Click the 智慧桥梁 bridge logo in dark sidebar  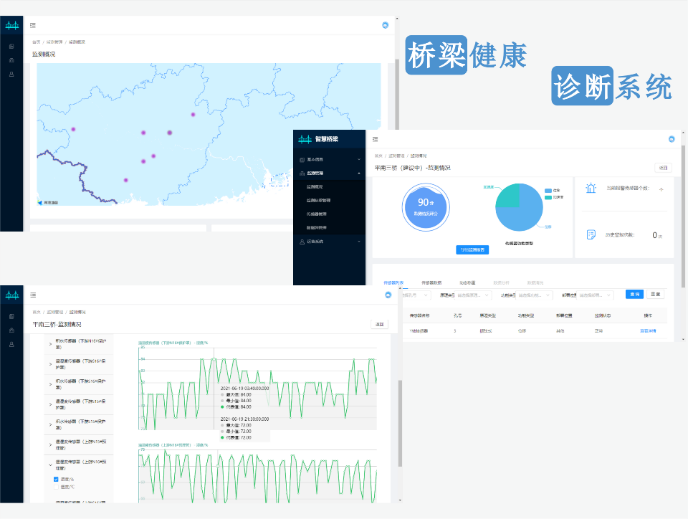[306, 139]
